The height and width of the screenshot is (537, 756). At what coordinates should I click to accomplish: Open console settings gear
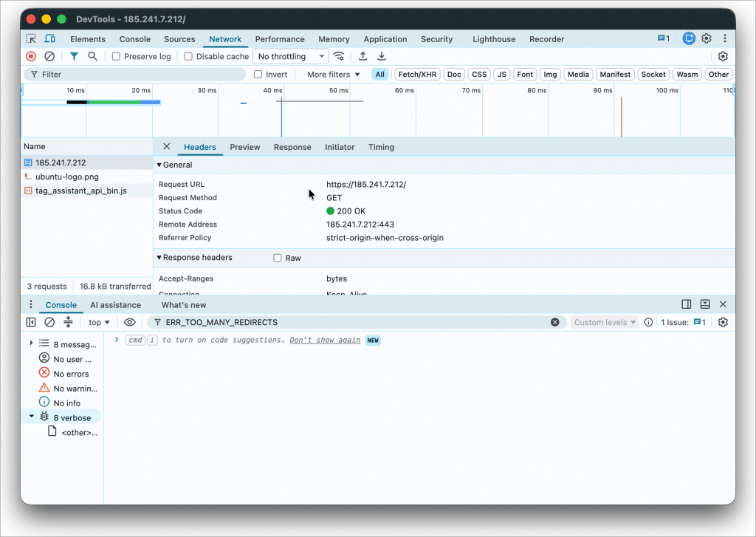coord(723,322)
